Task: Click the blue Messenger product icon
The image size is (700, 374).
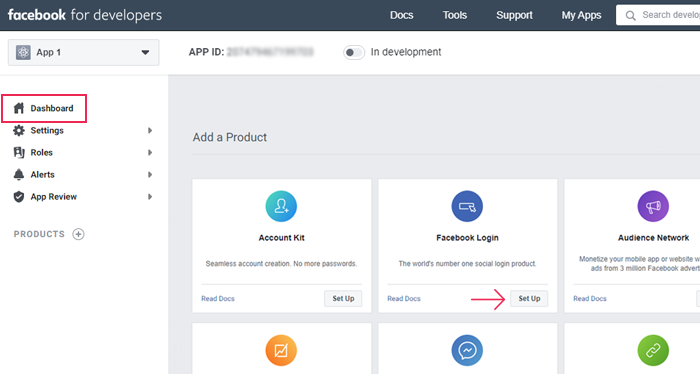Action: (x=467, y=350)
